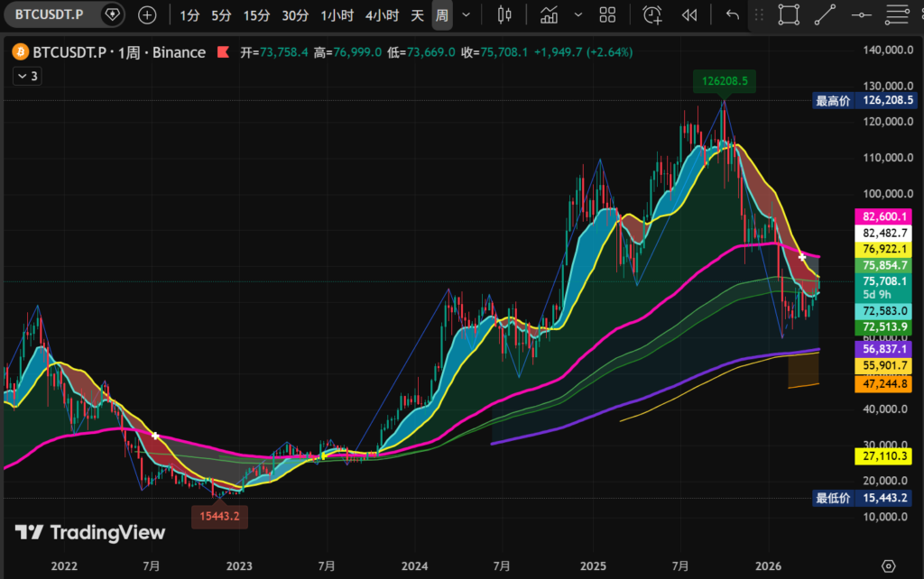Open the indicators menu icon
This screenshot has height=579, width=924.
tap(550, 14)
